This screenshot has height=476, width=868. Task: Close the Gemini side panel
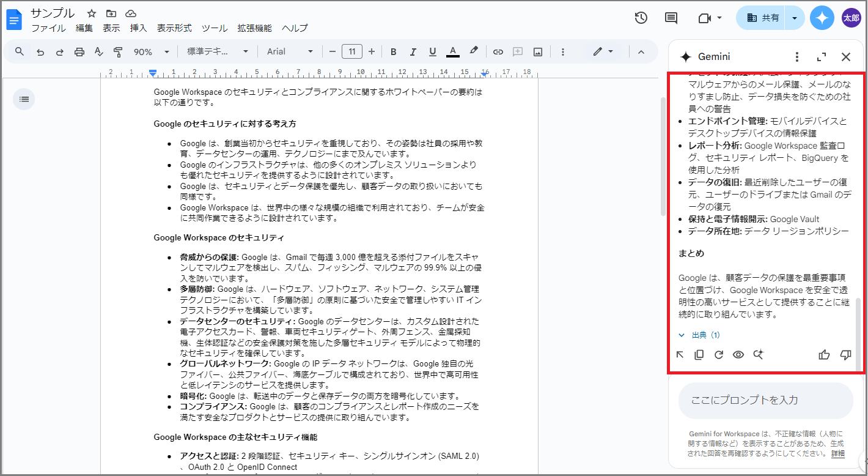(846, 57)
